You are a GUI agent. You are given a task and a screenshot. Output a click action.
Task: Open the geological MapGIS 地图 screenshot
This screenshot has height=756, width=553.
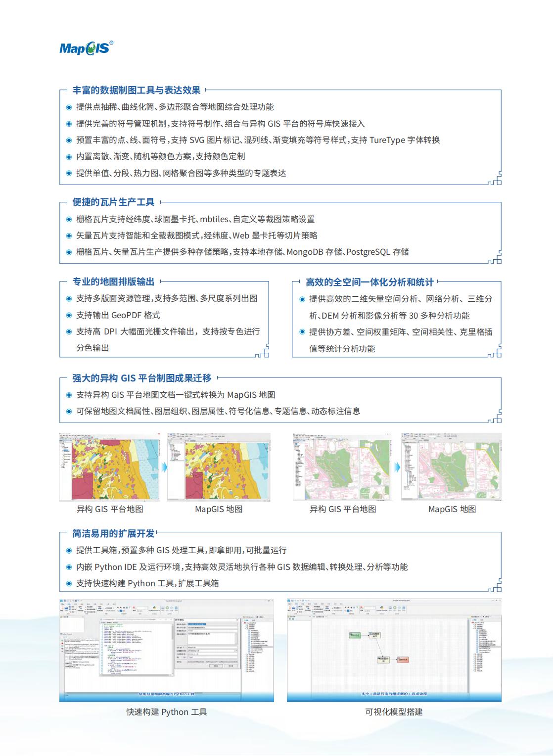[219, 467]
